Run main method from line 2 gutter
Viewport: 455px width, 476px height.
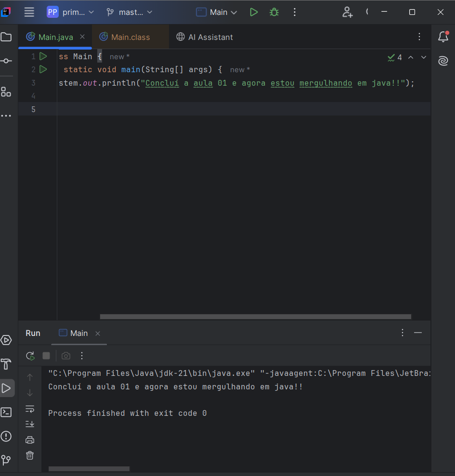[x=43, y=69]
